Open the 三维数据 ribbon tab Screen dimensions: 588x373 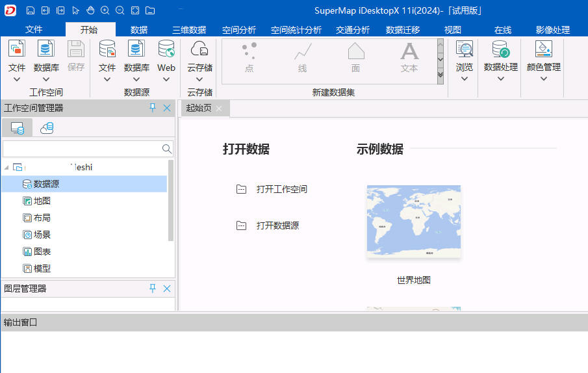pyautogui.click(x=188, y=30)
